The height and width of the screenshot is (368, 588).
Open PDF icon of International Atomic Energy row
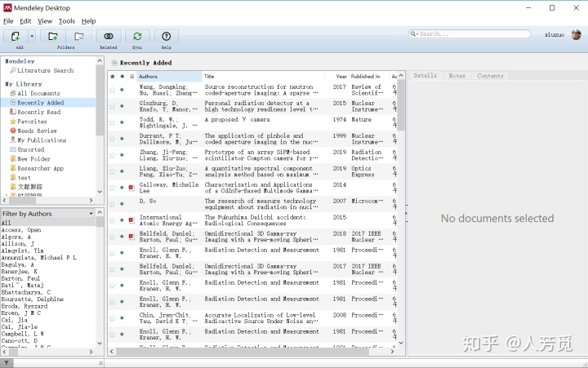(x=131, y=220)
